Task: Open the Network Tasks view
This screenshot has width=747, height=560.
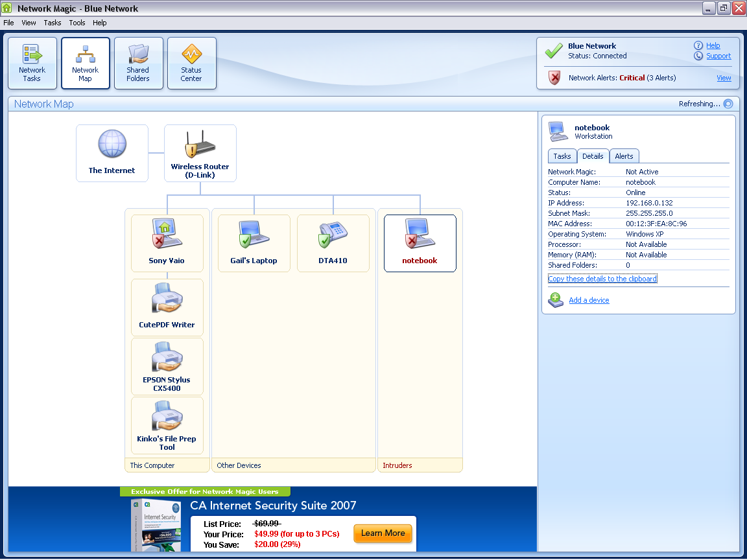Action: click(32, 64)
